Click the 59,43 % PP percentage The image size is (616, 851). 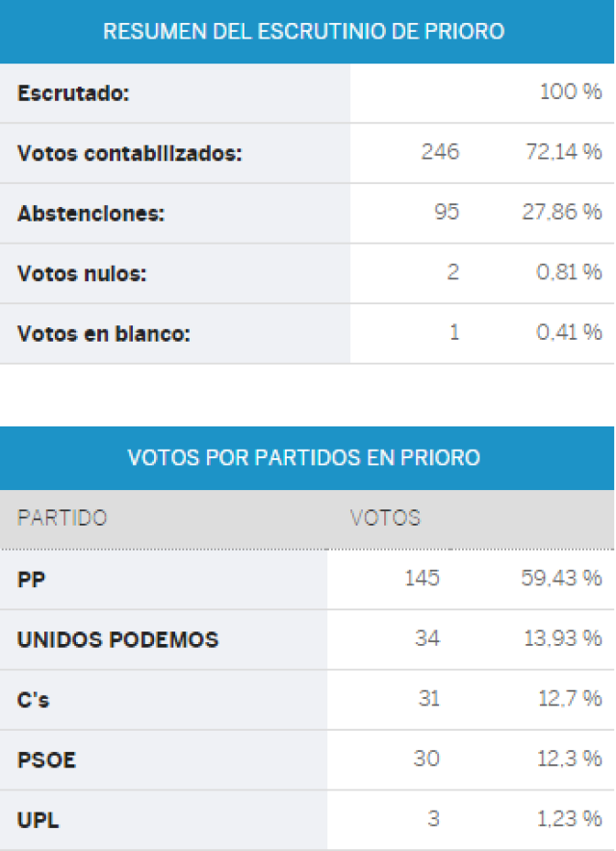[561, 579]
